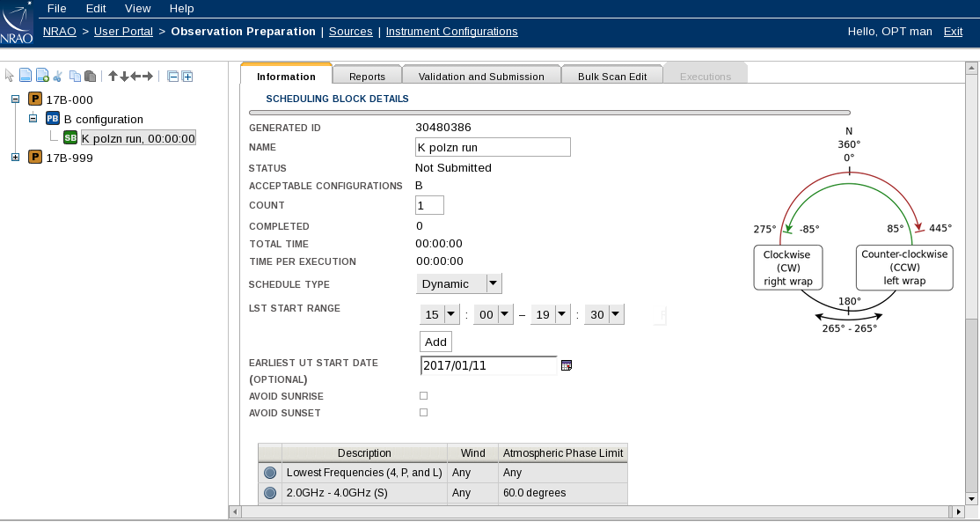The image size is (980, 522).
Task: Click the Name input field
Action: coord(493,147)
